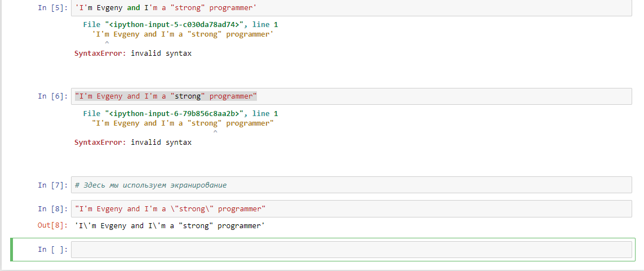
Task: Select the In [5] prompt label
Action: pos(52,8)
